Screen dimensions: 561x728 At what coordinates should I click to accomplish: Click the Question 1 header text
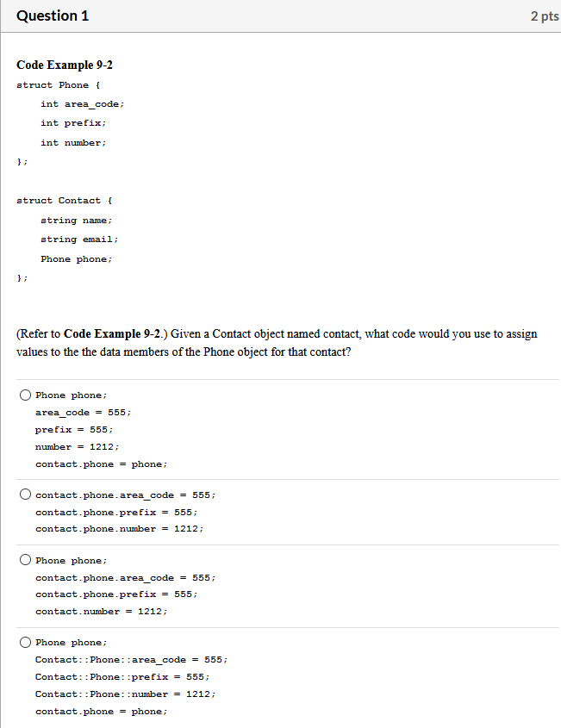[x=53, y=16]
